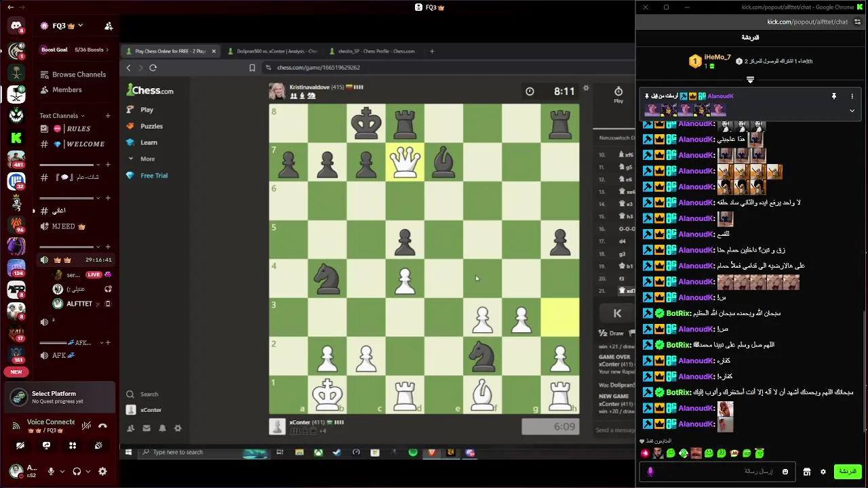Open the xConter profile in the sidebar

point(144,410)
